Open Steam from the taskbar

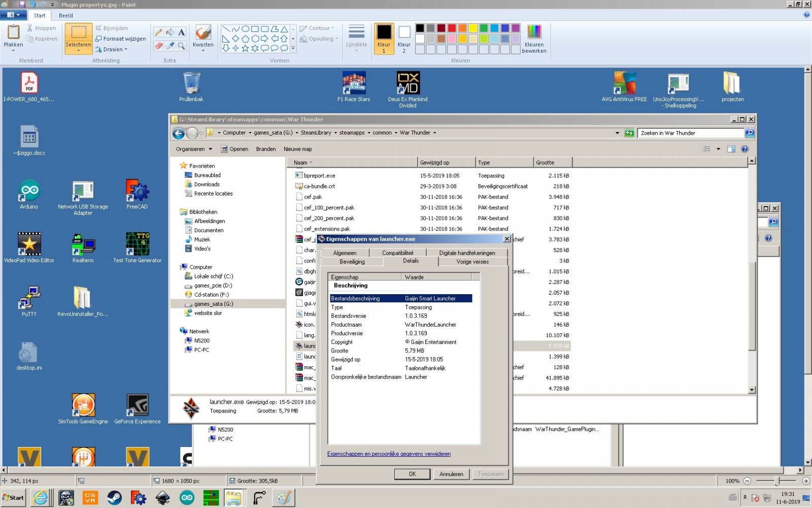114,498
